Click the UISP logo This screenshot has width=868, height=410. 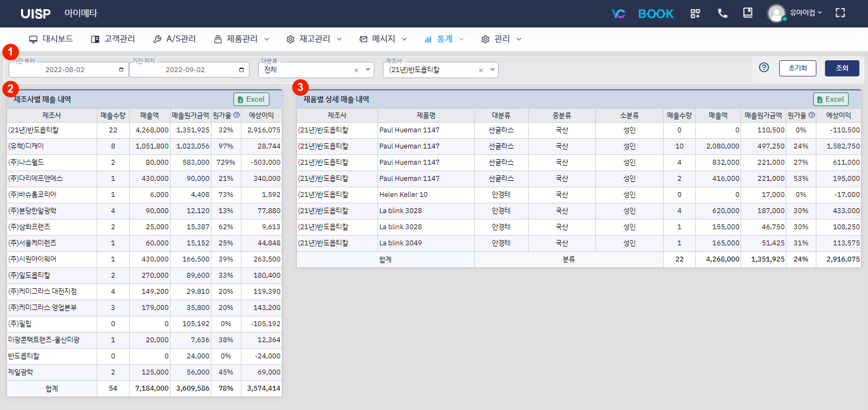pos(35,13)
